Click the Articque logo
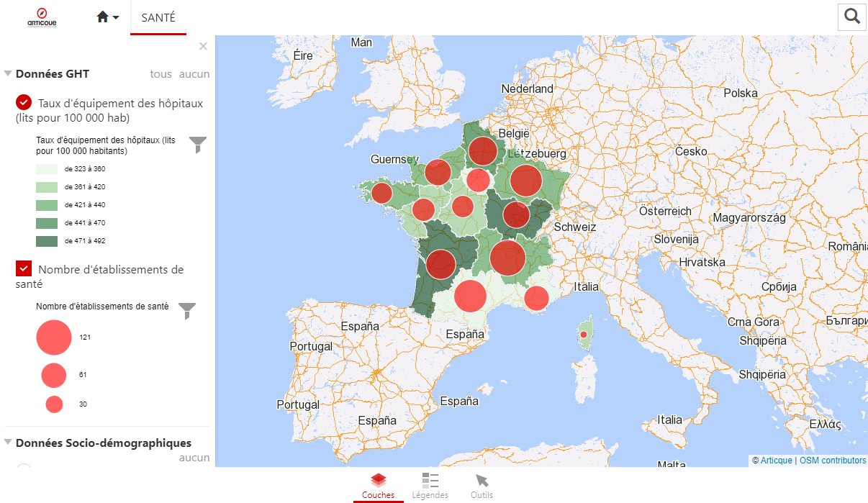Screen dimensions: 868x503 42,17
